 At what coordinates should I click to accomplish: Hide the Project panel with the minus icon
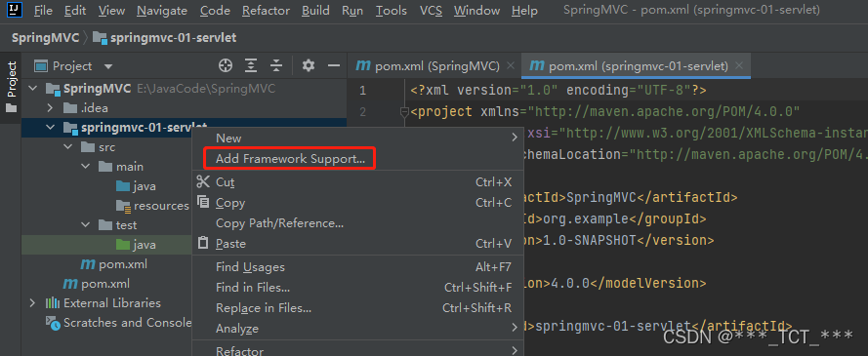coord(333,66)
